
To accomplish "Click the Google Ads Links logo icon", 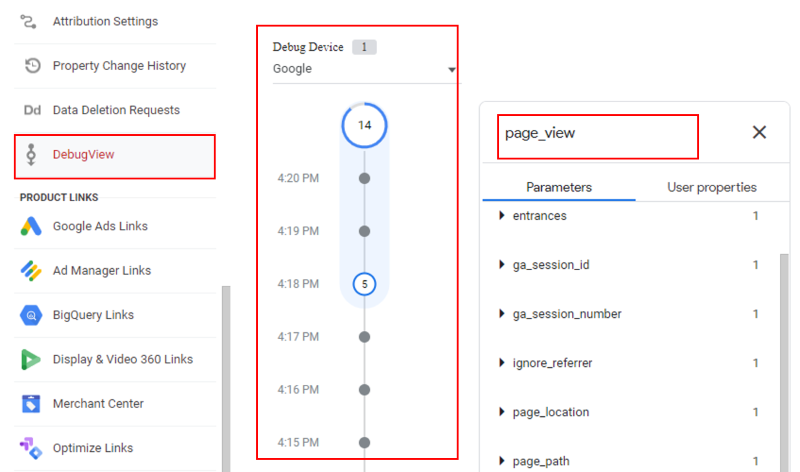I will 31,226.
